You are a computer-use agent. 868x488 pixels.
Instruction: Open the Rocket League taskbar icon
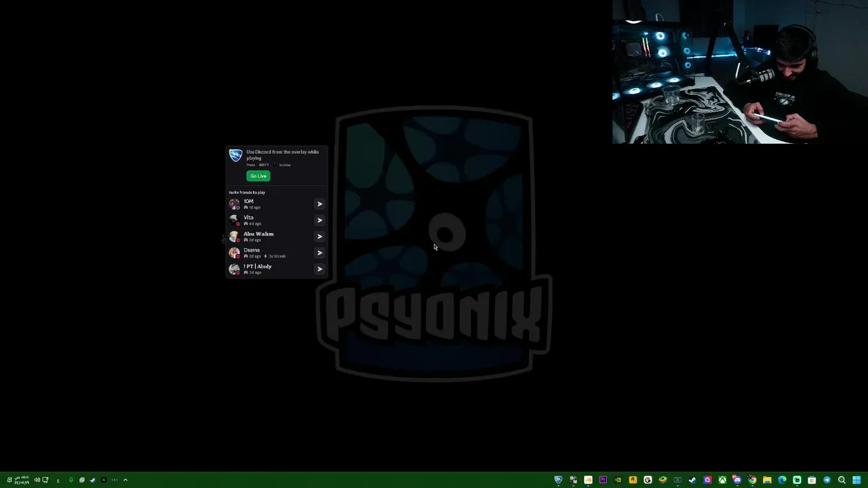pyautogui.click(x=559, y=480)
